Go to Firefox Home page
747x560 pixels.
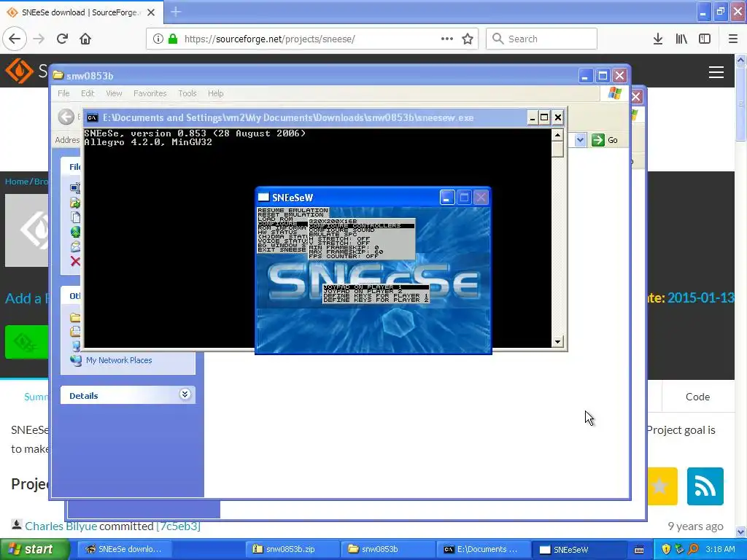(85, 39)
